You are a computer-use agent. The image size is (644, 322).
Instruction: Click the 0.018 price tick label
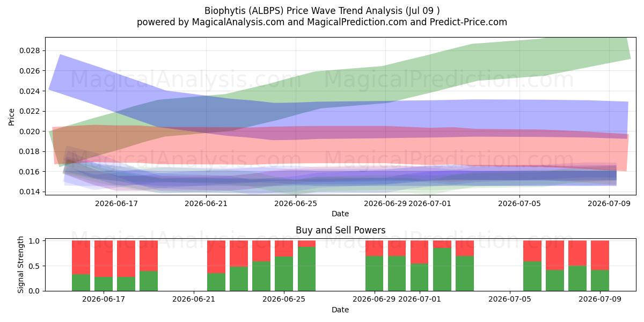coord(31,151)
